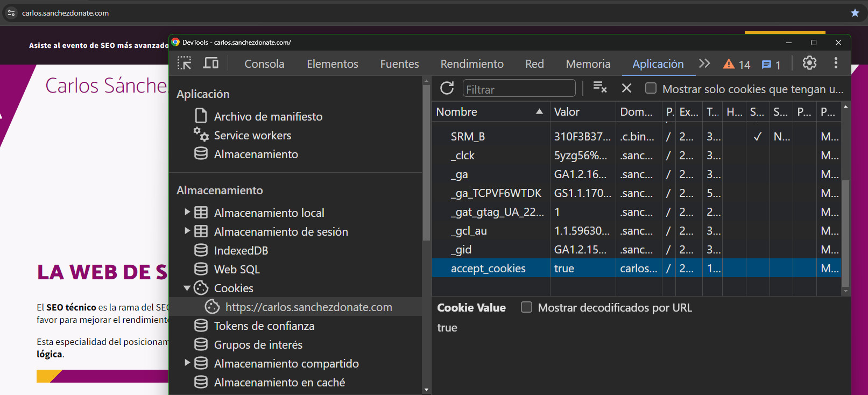The height and width of the screenshot is (395, 868).
Task: Open the Red tab
Action: [534, 64]
